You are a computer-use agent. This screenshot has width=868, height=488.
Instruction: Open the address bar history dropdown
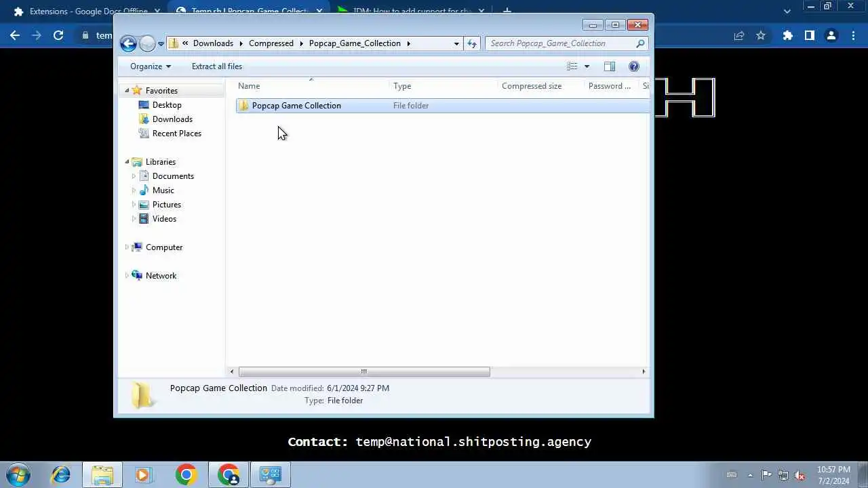[456, 43]
